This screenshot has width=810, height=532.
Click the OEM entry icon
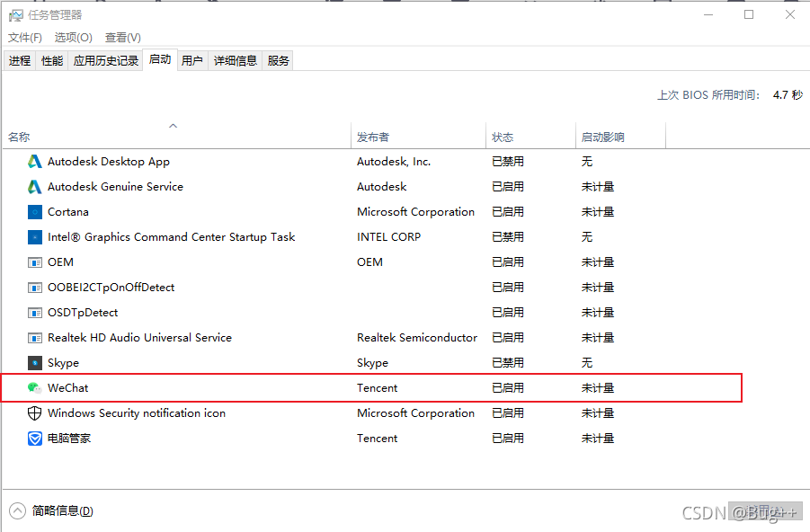coord(34,262)
